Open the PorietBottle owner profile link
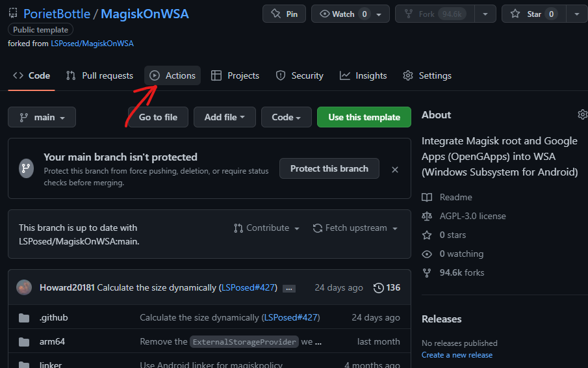The height and width of the screenshot is (368, 588). pyautogui.click(x=57, y=14)
